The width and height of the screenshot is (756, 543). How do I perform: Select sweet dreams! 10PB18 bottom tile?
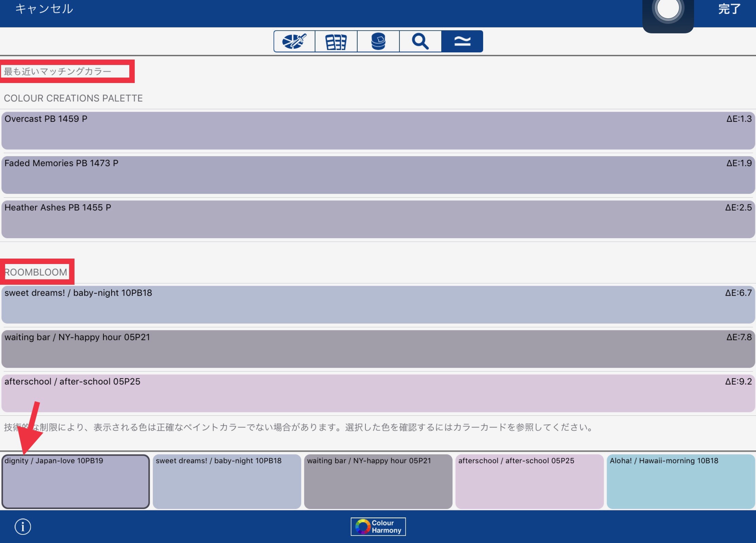pos(227,481)
